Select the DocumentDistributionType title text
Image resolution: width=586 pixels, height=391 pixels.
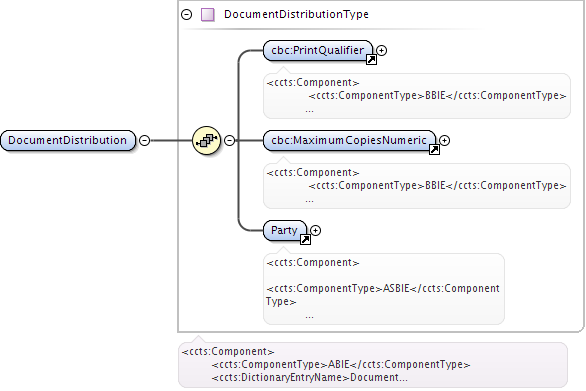pyautogui.click(x=296, y=14)
